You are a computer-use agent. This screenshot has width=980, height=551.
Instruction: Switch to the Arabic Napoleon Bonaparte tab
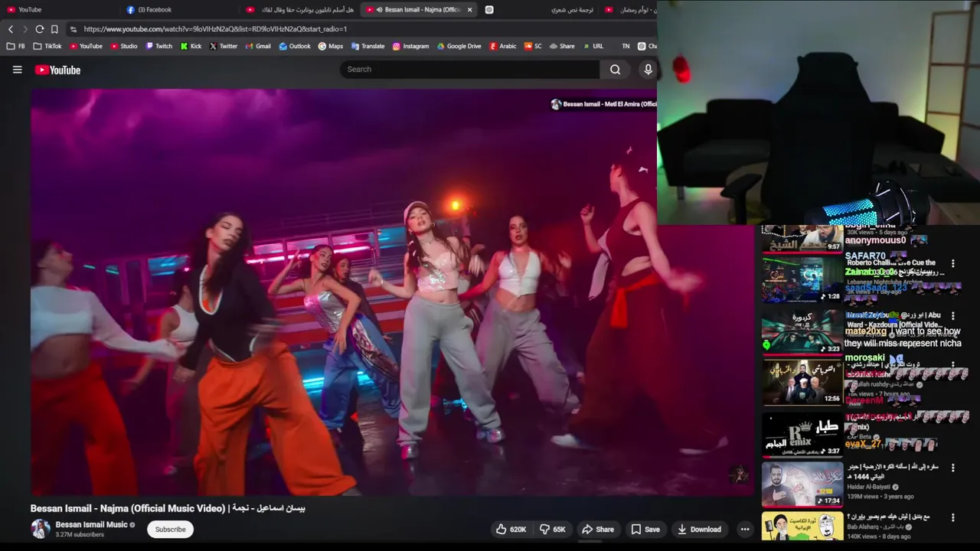pos(300,10)
